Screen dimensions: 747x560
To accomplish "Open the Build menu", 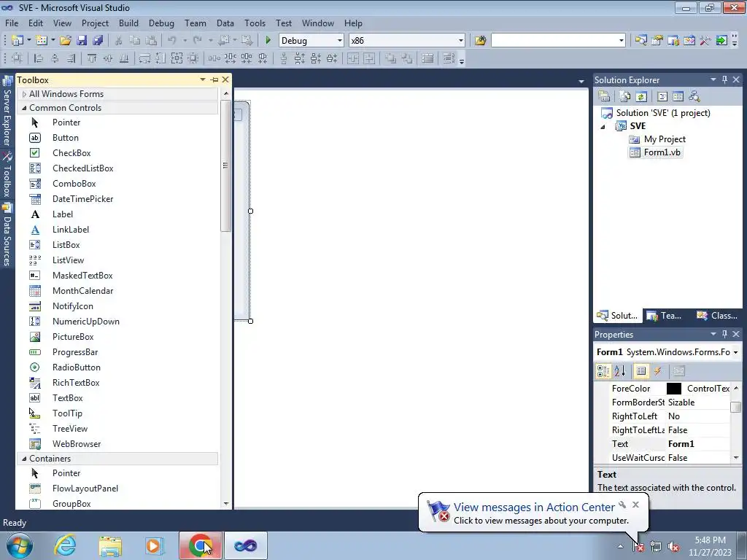I will click(x=128, y=23).
